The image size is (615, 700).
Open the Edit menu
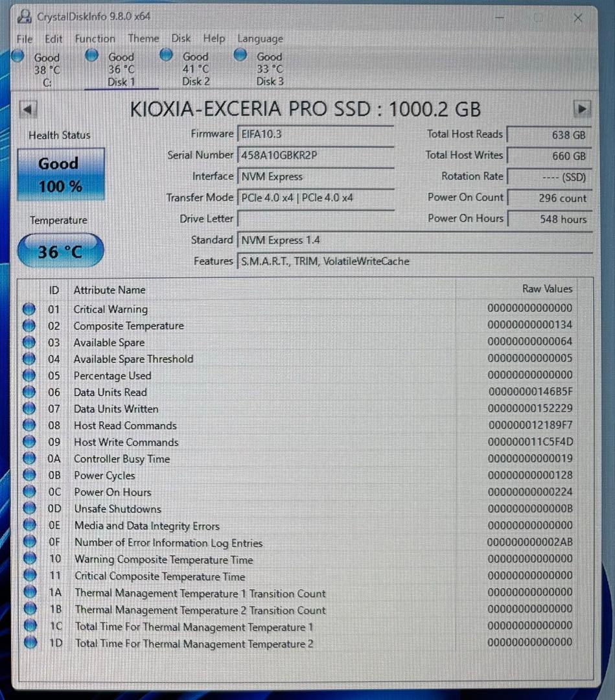pyautogui.click(x=54, y=39)
